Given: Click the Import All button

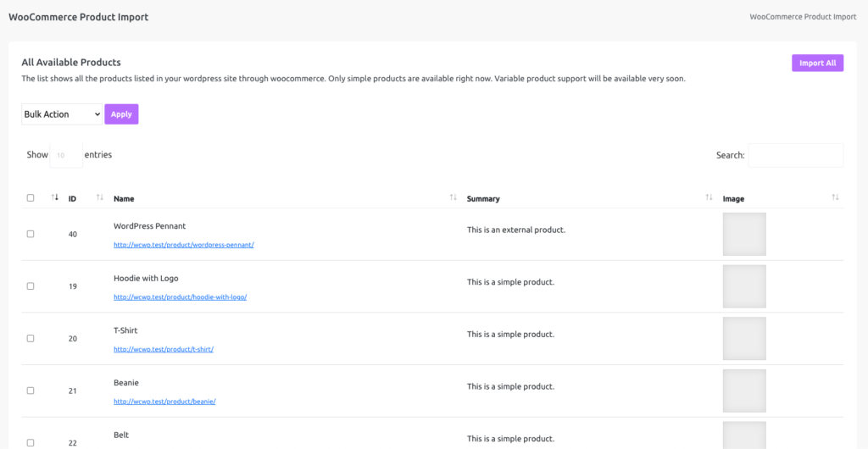Looking at the screenshot, I should (x=818, y=63).
